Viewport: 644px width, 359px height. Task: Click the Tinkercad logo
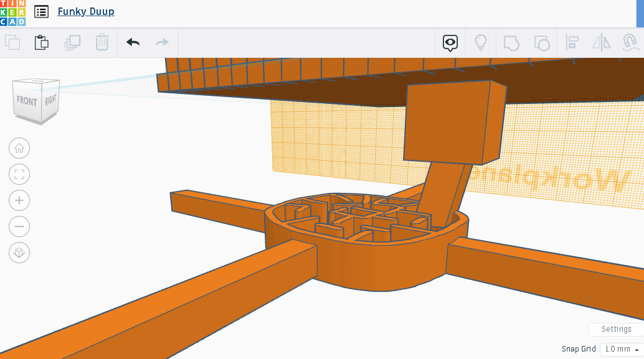(x=12, y=12)
